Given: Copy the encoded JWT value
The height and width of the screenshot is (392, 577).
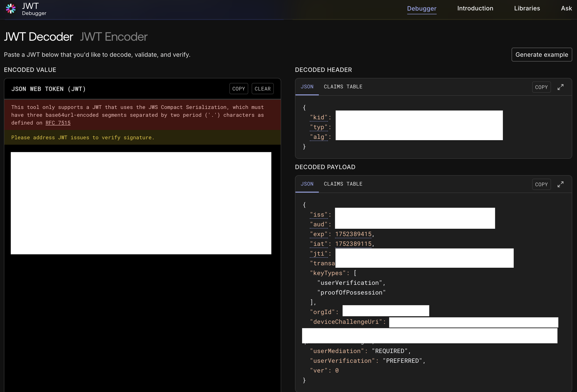Looking at the screenshot, I should point(238,89).
